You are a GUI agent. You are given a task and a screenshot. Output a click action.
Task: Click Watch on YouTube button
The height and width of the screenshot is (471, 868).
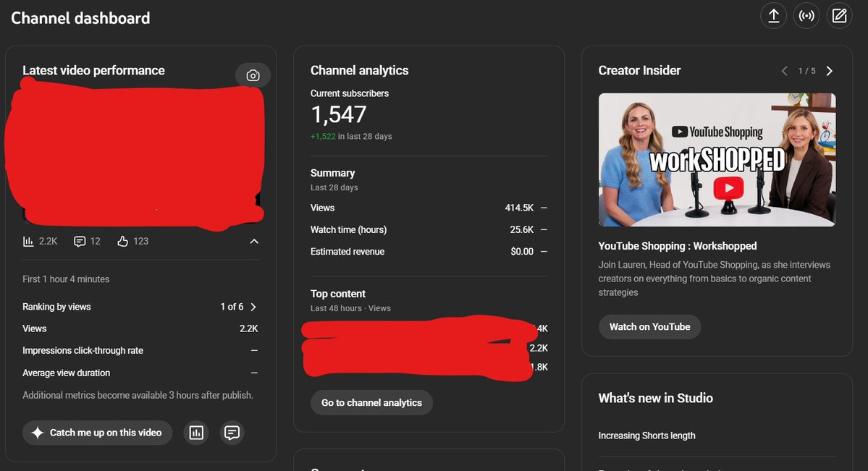tap(650, 327)
